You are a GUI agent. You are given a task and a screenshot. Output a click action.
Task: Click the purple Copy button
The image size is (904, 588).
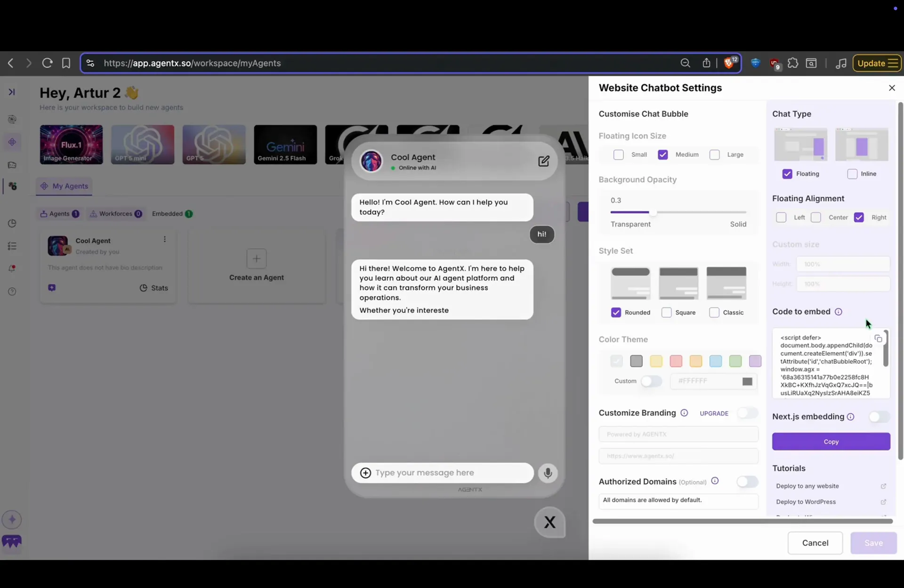831,442
